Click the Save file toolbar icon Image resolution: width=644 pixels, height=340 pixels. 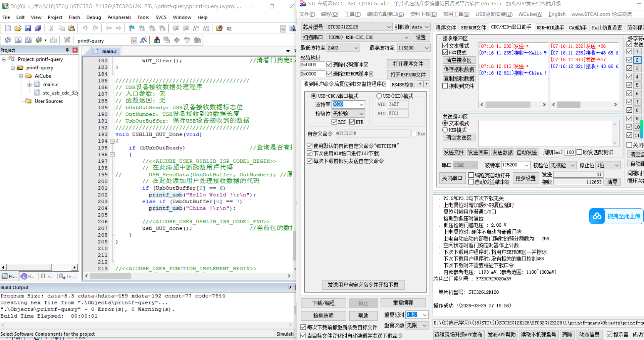(28, 29)
